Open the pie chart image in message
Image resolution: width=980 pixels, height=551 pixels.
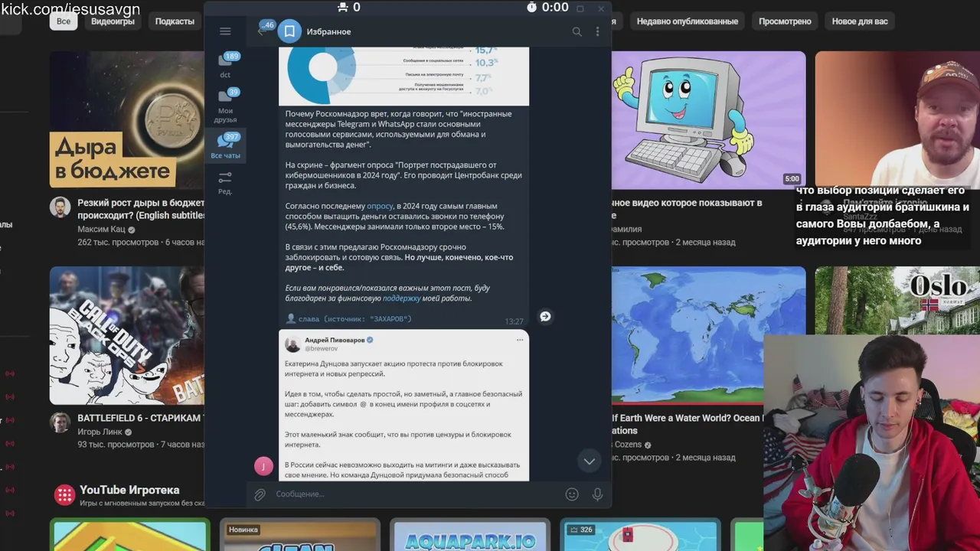click(403, 76)
